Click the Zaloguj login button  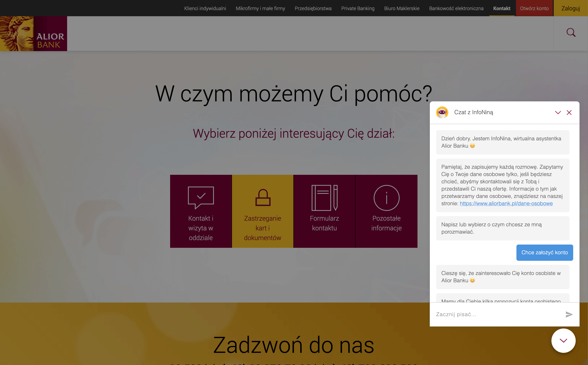click(570, 9)
